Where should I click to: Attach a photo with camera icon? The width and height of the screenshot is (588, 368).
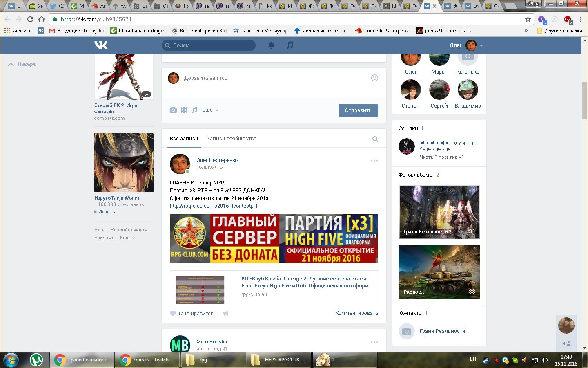click(x=173, y=110)
